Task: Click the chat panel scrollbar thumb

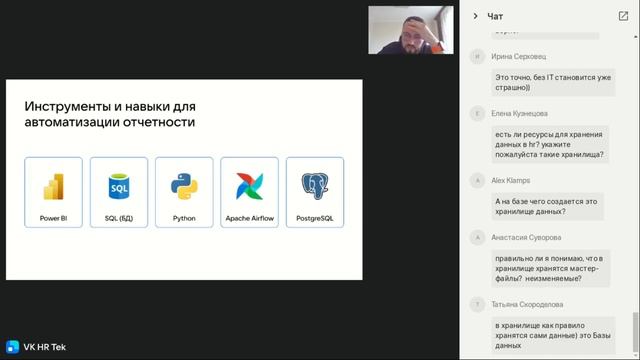Action: click(x=635, y=331)
